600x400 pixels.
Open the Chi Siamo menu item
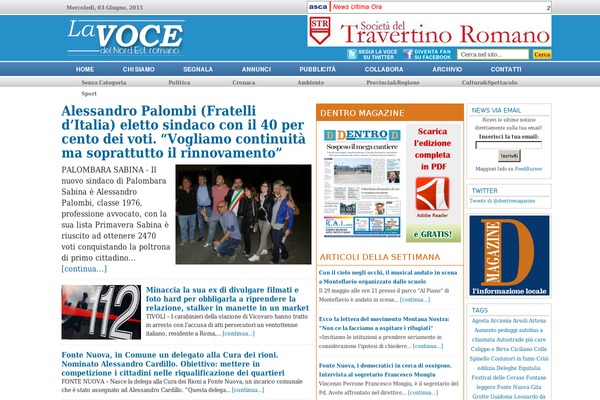(x=139, y=69)
